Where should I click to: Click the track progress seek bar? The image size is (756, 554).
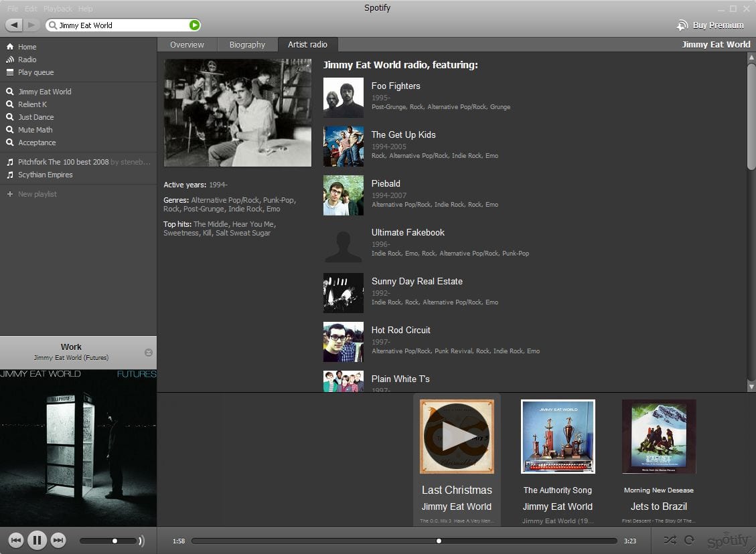click(404, 541)
